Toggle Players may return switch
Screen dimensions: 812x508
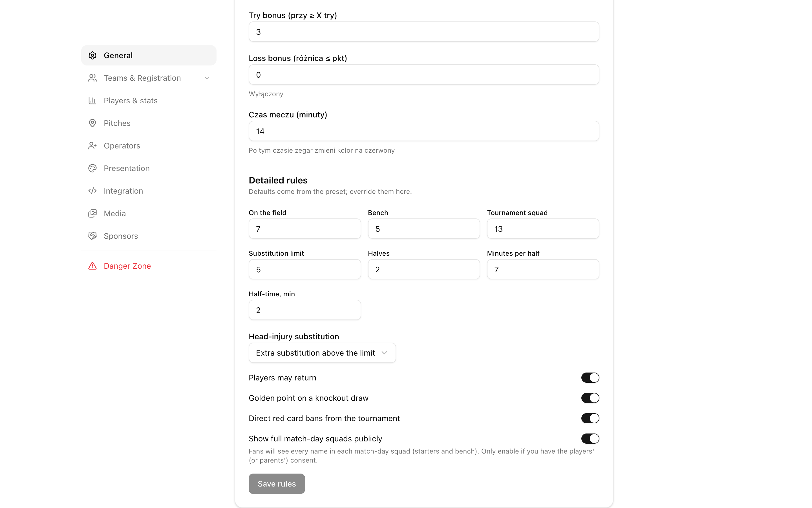590,378
